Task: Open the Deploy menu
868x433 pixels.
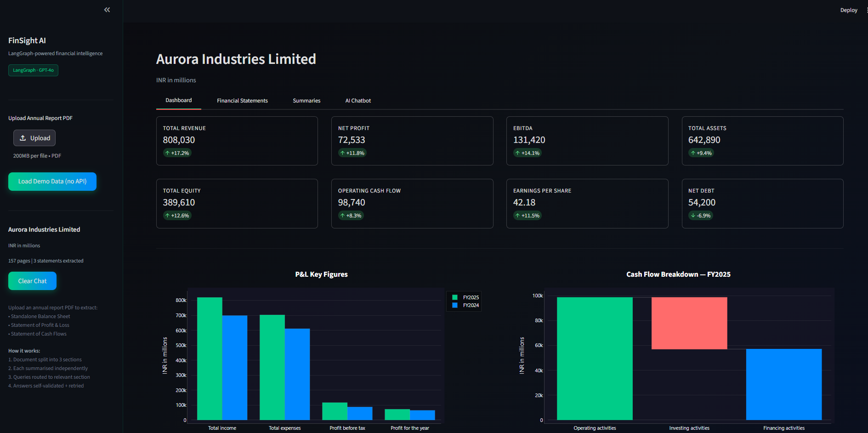Action: pyautogui.click(x=849, y=10)
